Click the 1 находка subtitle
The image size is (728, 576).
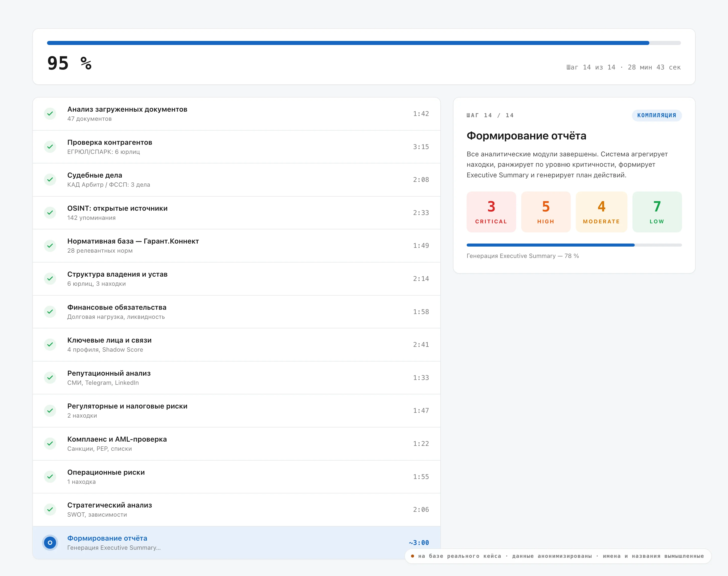tap(81, 482)
